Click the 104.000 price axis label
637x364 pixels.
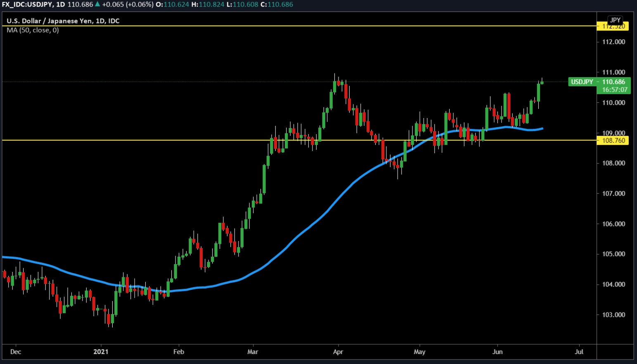[x=613, y=284]
